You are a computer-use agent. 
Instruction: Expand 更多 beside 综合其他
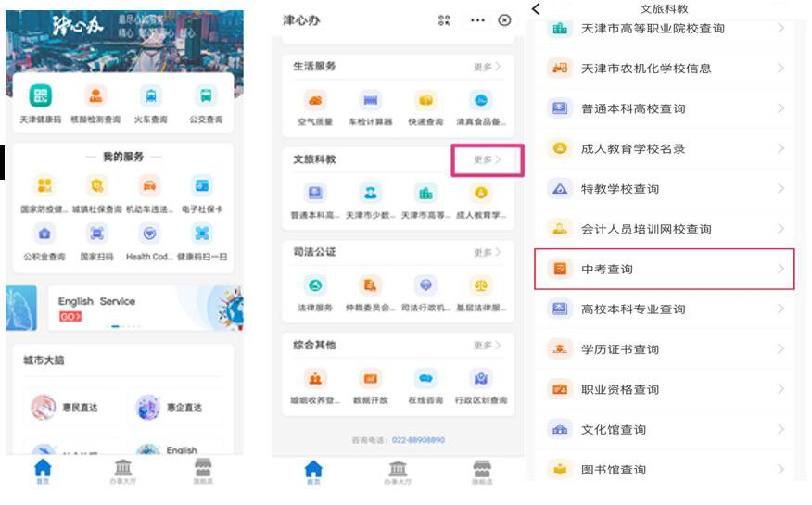(x=488, y=345)
